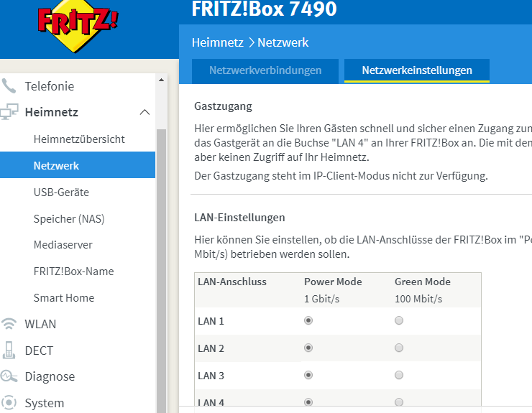Click Heimnetz in the breadcrumb
Viewport: 532px width, 413px height.
(x=218, y=42)
